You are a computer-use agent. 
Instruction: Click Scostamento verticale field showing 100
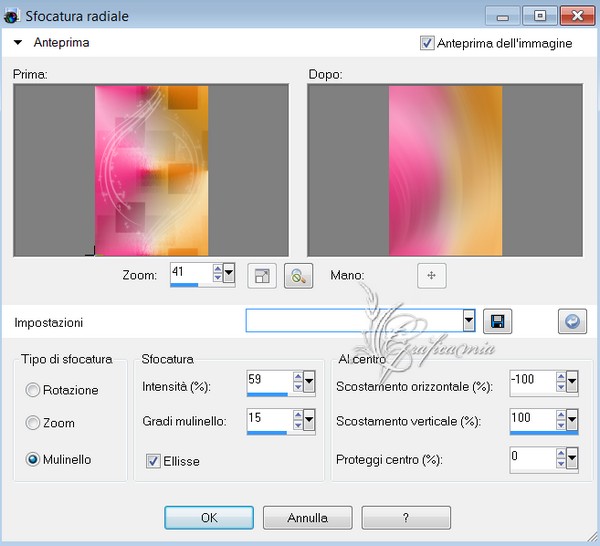tap(532, 419)
